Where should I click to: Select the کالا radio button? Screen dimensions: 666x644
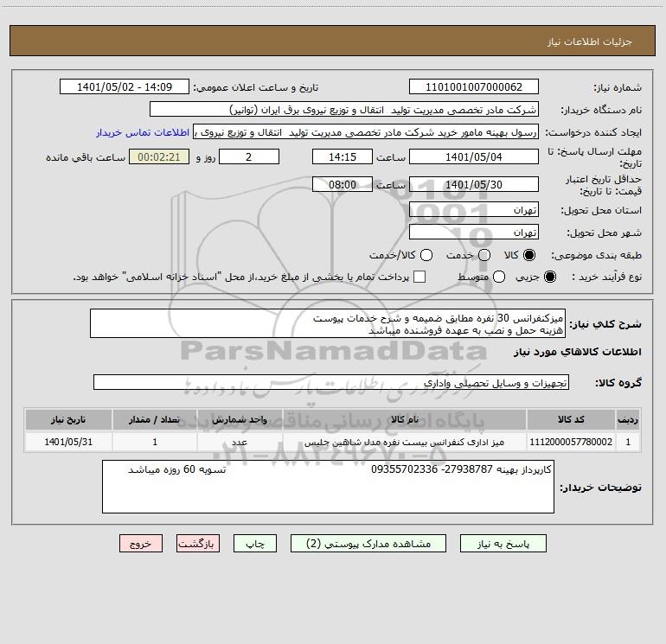pyautogui.click(x=529, y=255)
